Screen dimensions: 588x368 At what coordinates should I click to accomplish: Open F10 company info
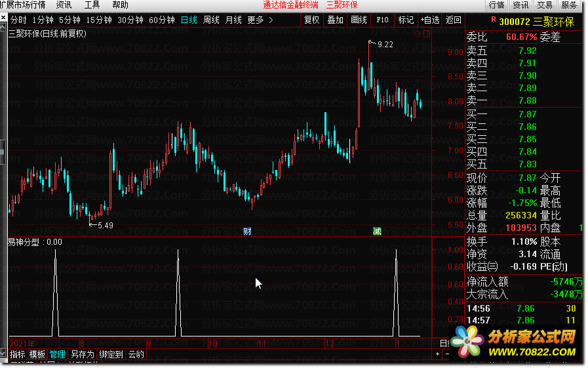(x=382, y=20)
